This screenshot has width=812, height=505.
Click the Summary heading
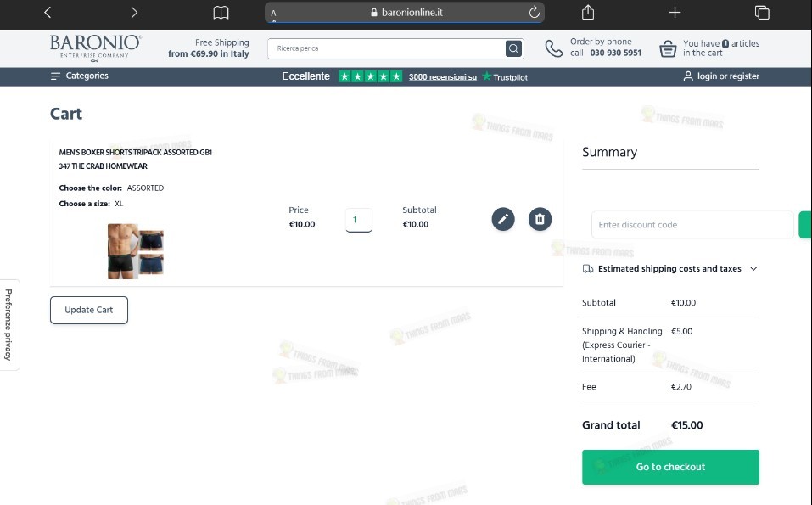click(x=609, y=152)
